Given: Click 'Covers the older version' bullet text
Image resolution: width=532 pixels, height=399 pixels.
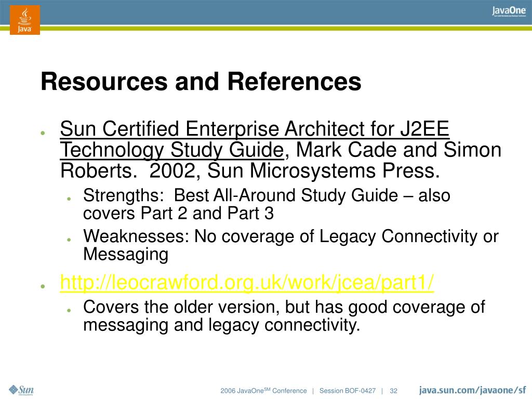Looking at the screenshot, I should tap(284, 307).
